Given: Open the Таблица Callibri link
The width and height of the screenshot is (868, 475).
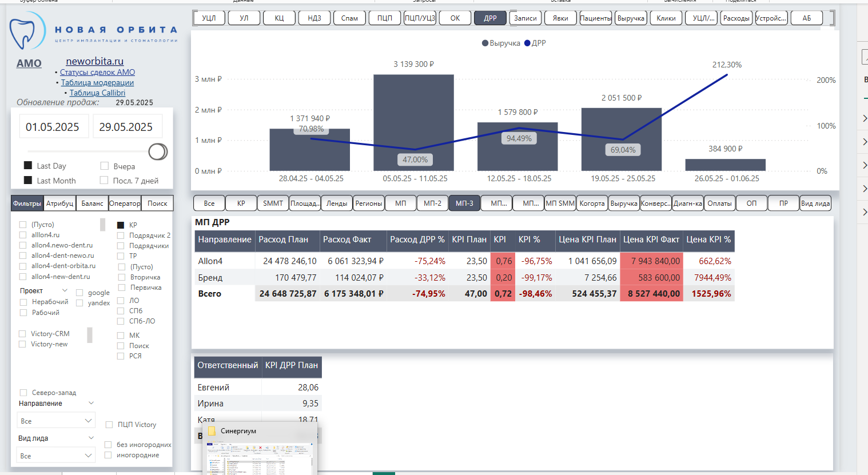Looking at the screenshot, I should click(97, 93).
